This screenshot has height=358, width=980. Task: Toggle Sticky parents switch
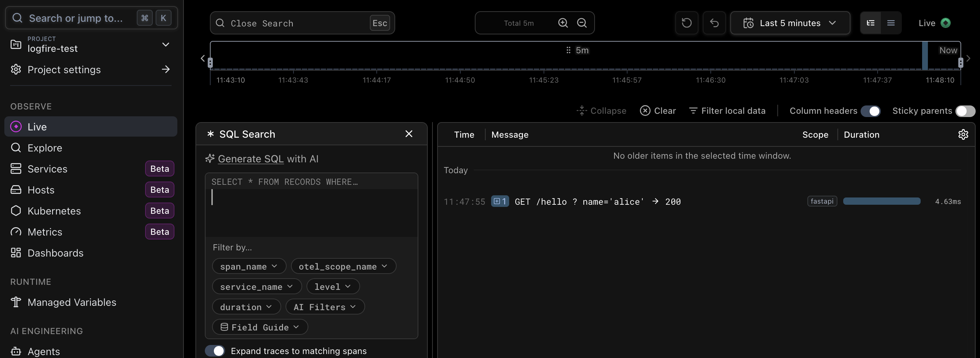point(965,111)
